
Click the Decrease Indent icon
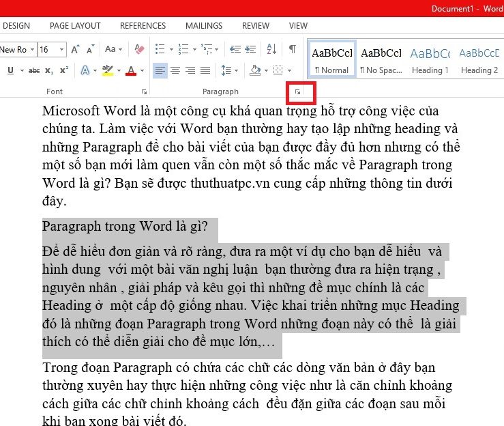235,49
